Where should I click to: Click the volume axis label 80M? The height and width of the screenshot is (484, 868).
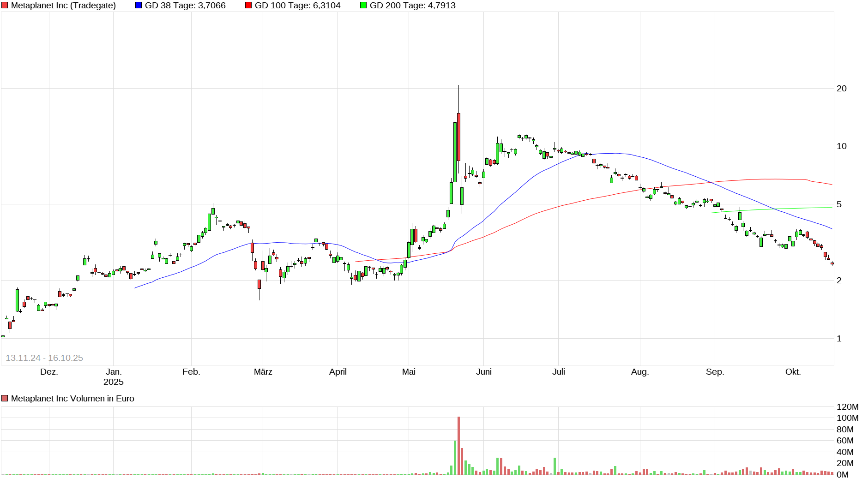(845, 430)
